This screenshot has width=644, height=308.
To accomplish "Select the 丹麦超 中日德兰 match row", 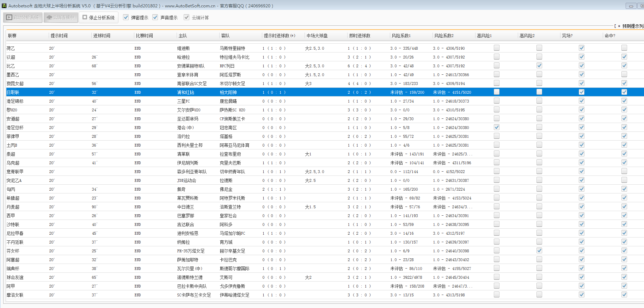I will [x=185, y=207].
